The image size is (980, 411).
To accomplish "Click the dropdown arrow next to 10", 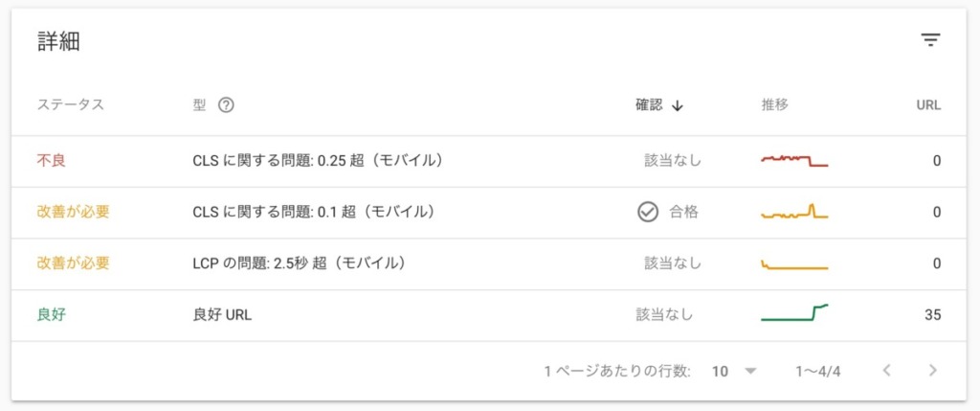I will coord(750,371).
